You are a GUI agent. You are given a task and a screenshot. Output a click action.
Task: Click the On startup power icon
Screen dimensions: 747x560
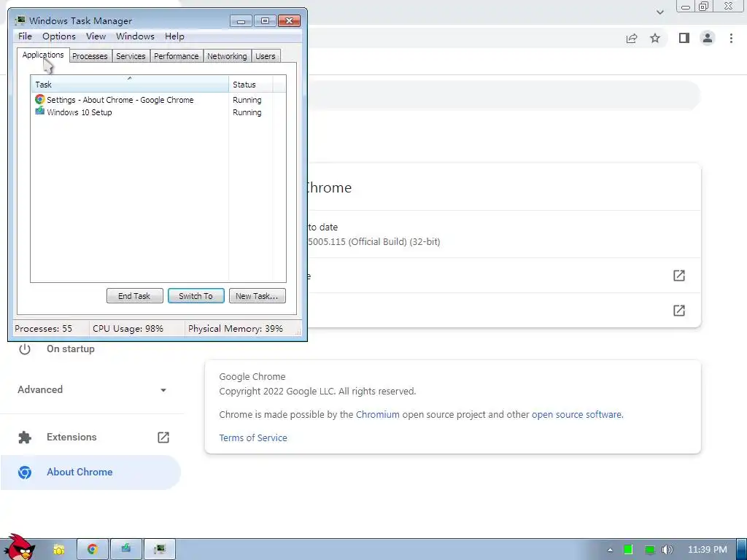point(24,349)
